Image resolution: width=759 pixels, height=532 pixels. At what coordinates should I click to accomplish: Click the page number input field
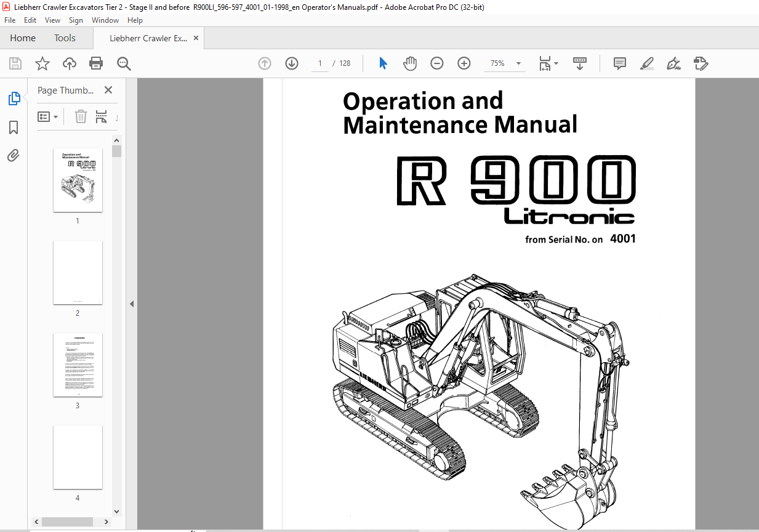pos(319,63)
